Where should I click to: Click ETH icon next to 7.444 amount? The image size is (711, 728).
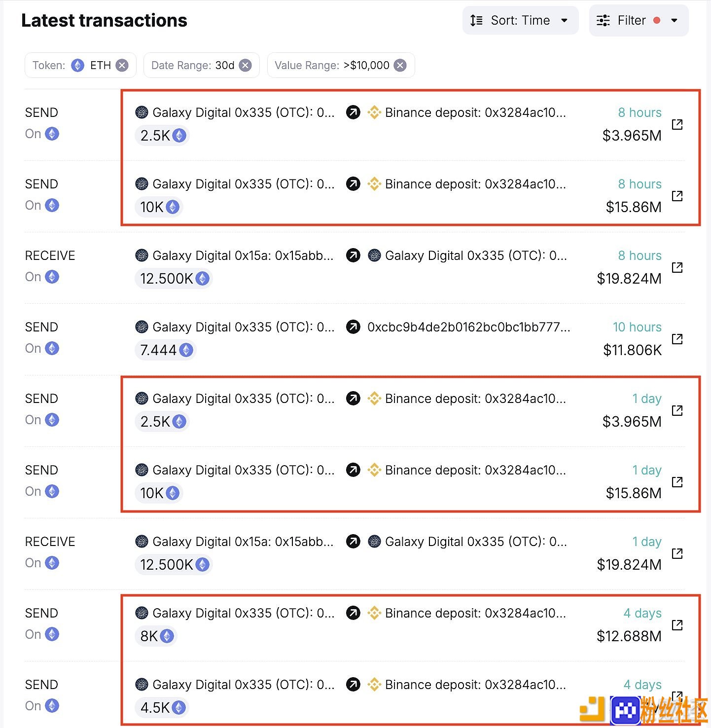pyautogui.click(x=186, y=350)
